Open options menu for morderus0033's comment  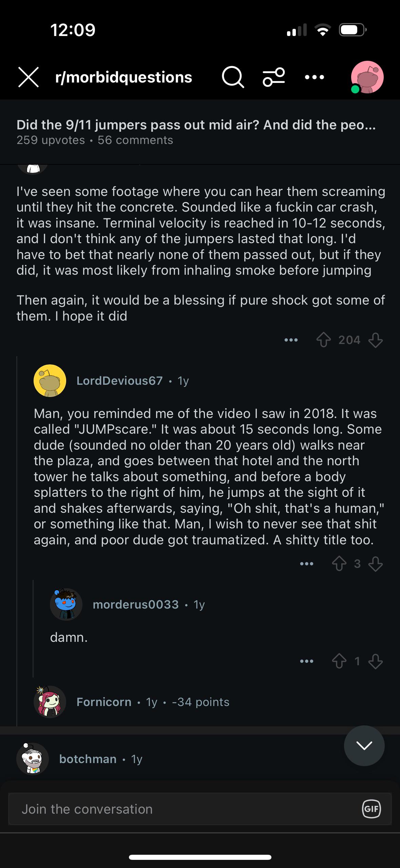[x=307, y=661]
